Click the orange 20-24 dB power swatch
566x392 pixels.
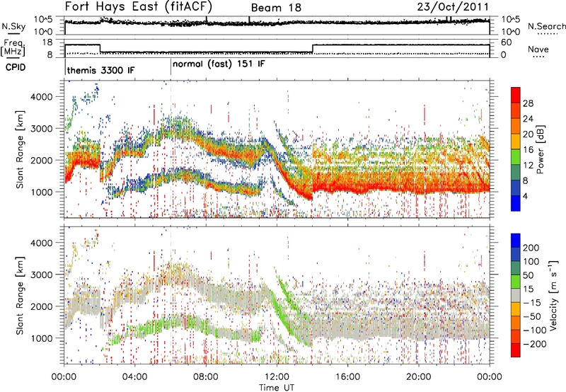coord(516,127)
